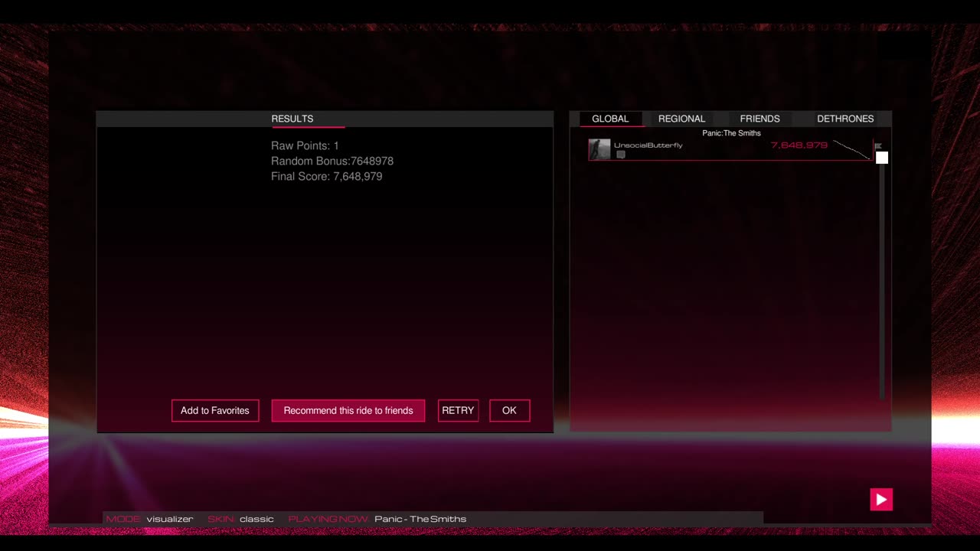Click the 'Panic:The Smiths' leaderboard title
The width and height of the screenshot is (980, 551).
(731, 133)
